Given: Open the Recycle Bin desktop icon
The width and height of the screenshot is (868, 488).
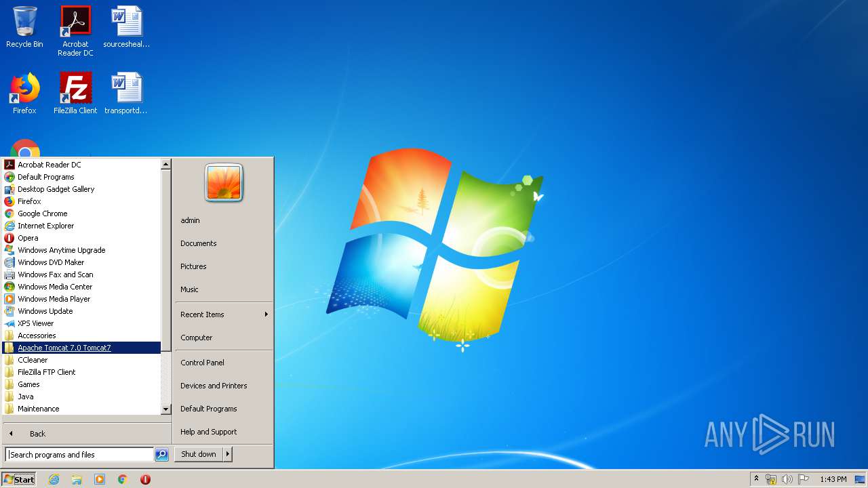Looking at the screenshot, I should [x=24, y=27].
